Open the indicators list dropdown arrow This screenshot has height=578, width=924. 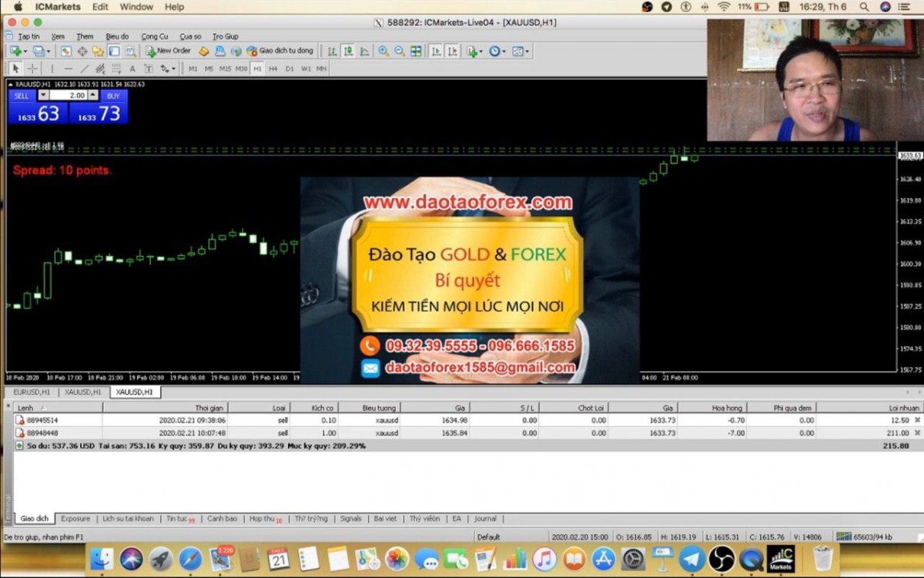(480, 52)
